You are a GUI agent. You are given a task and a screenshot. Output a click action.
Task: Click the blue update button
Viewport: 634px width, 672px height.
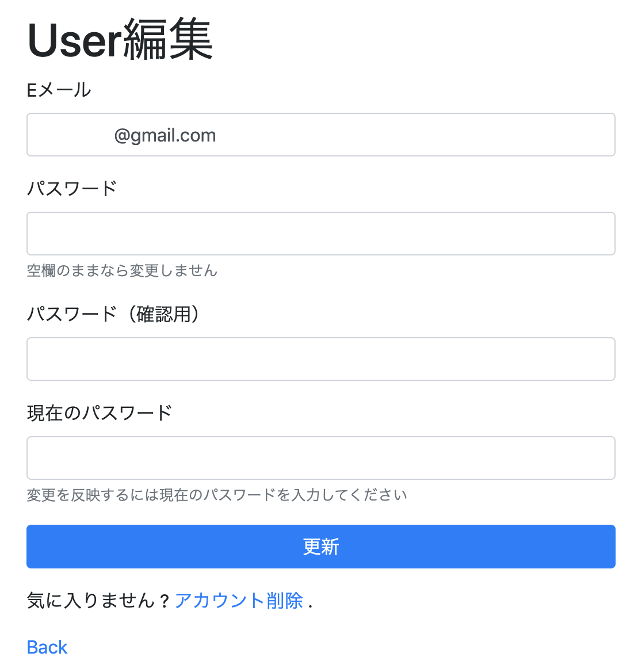320,547
